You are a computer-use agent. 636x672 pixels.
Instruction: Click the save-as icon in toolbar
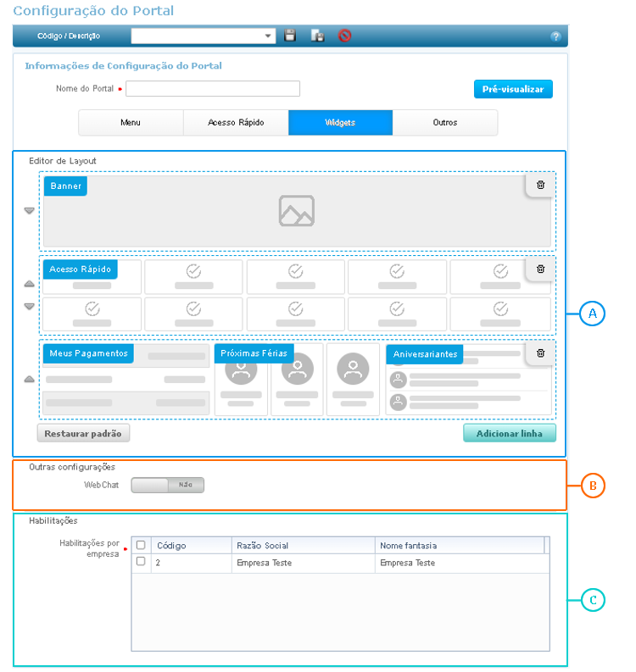[317, 36]
